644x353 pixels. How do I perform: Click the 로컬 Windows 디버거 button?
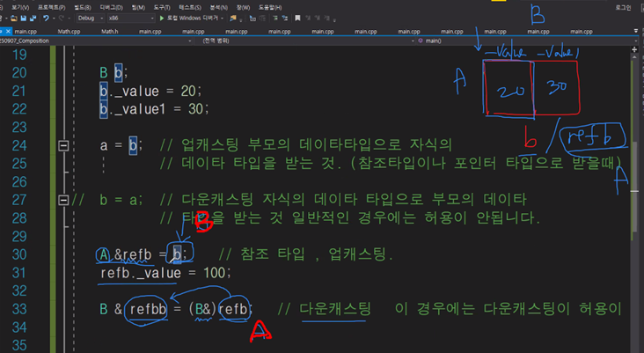point(192,18)
